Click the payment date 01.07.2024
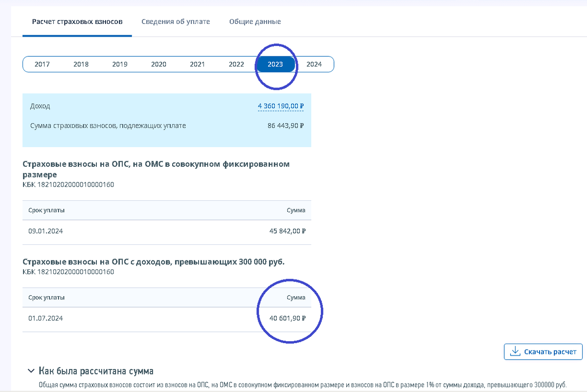Viewport: 587px width, 392px height. [x=45, y=318]
